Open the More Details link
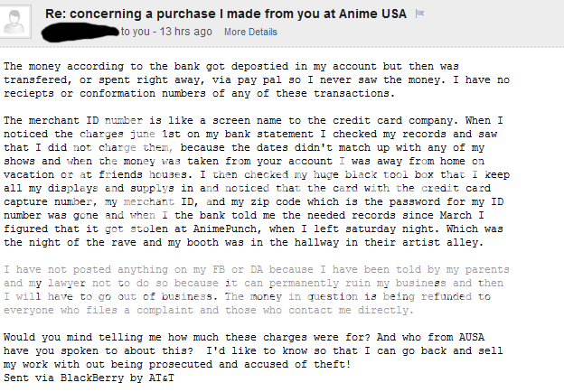 pyautogui.click(x=250, y=32)
